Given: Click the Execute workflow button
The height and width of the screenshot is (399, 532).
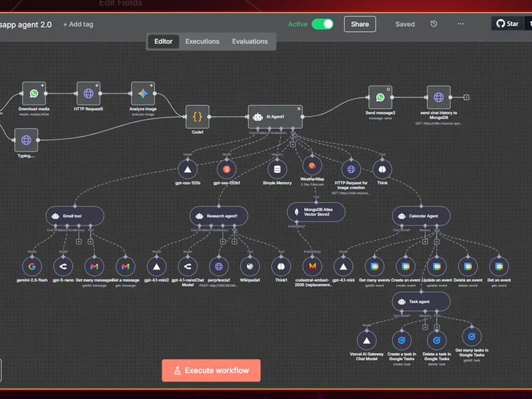Looking at the screenshot, I should pos(211,370).
